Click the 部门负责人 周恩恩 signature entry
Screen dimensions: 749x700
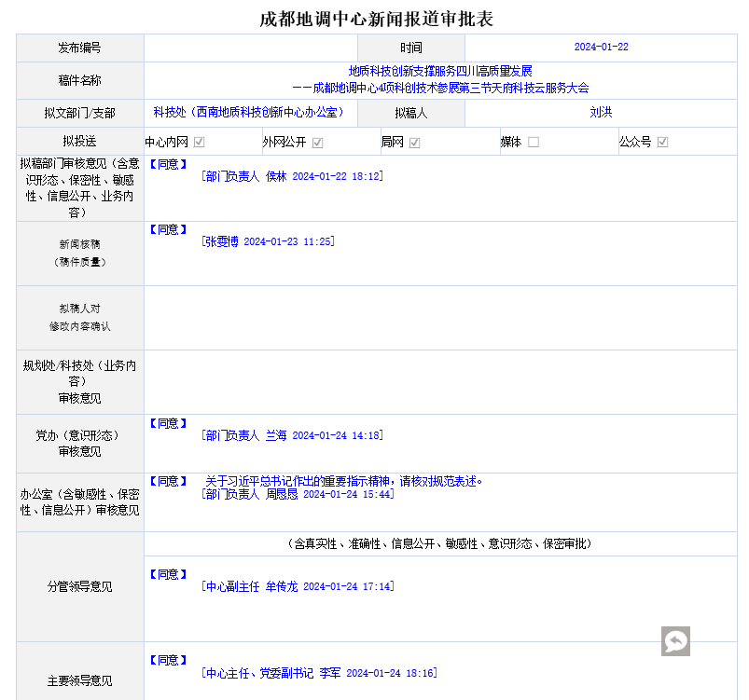point(298,494)
